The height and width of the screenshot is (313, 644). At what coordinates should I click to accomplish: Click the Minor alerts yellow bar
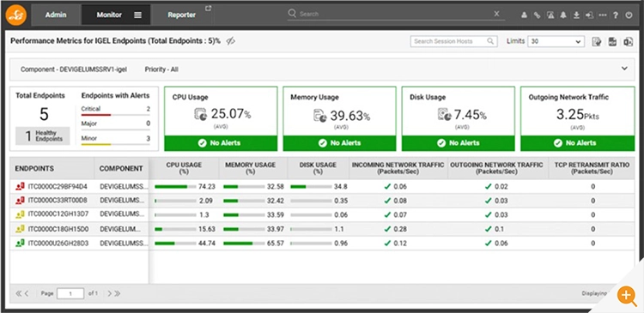click(x=96, y=144)
